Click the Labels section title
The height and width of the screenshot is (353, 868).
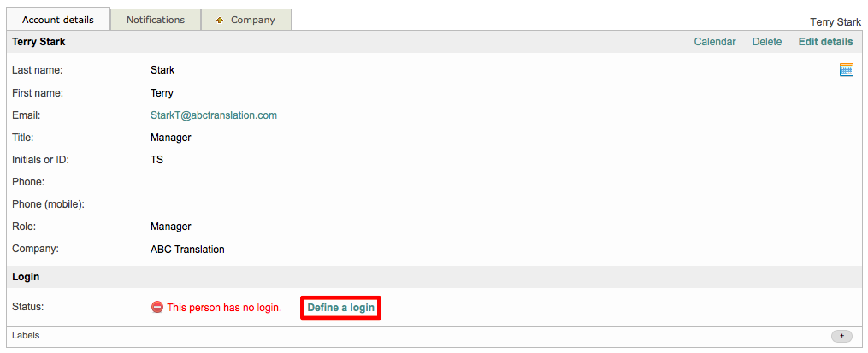click(x=26, y=336)
